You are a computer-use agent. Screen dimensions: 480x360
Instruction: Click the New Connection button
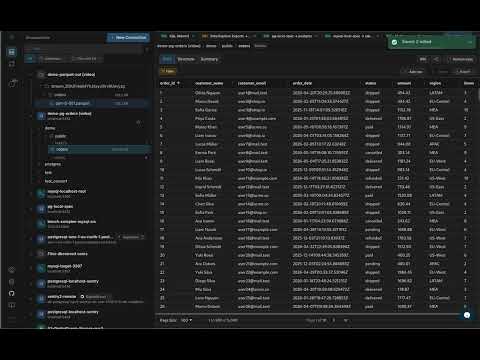(128, 37)
